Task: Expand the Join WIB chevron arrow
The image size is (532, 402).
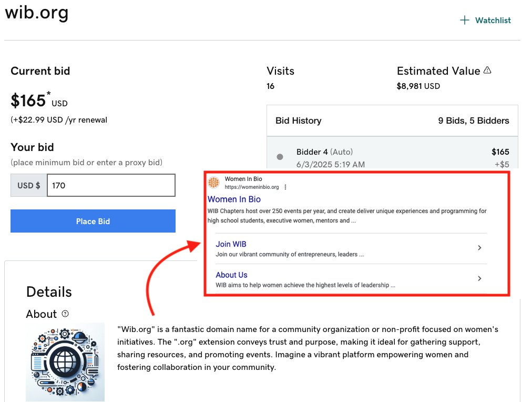Action: tap(479, 248)
